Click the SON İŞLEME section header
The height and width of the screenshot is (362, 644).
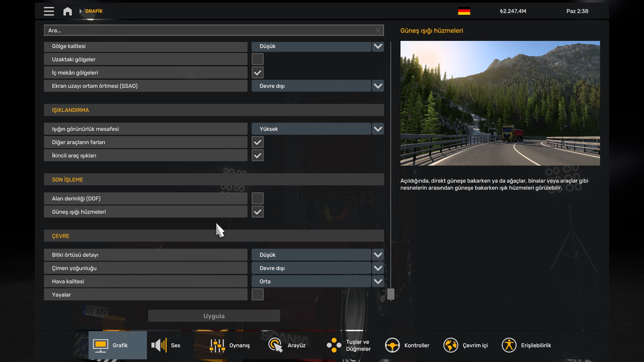coord(214,180)
